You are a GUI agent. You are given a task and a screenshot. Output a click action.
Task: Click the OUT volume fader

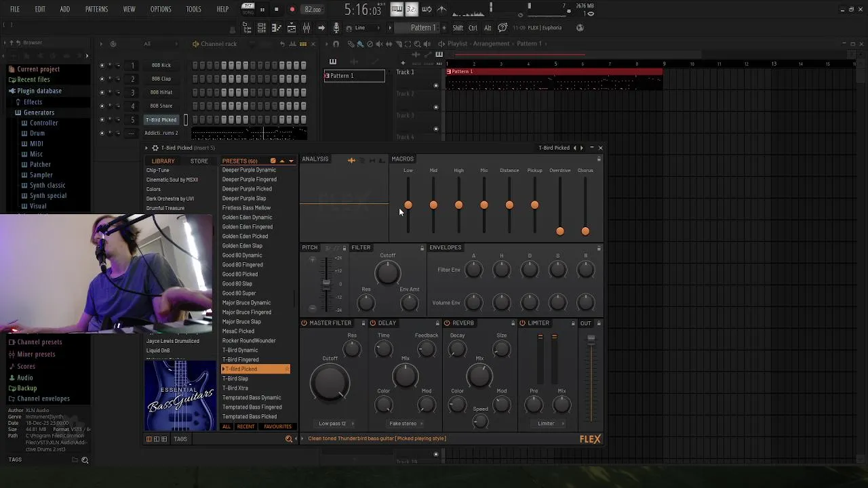[x=591, y=340]
